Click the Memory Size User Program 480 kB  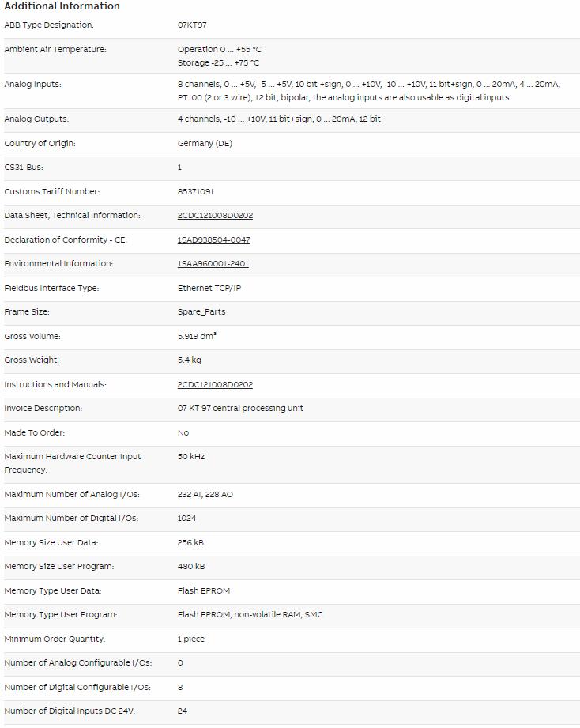[190, 567]
